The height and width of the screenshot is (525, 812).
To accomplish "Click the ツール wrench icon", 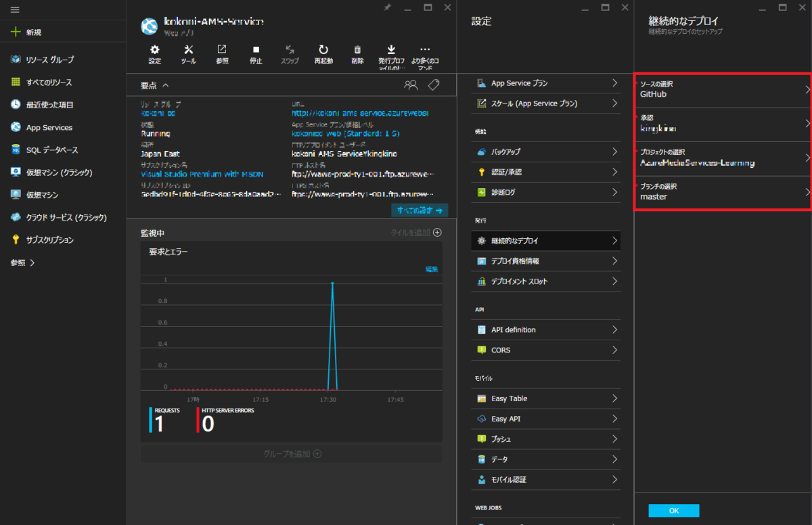I will click(x=189, y=51).
